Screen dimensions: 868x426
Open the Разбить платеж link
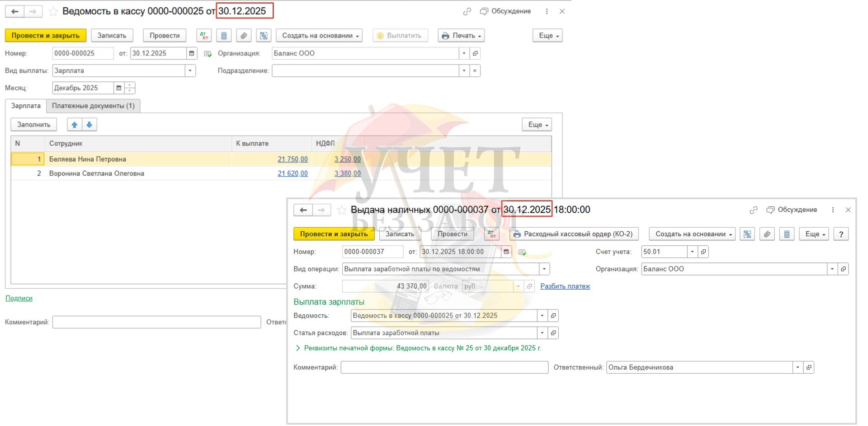click(x=565, y=286)
